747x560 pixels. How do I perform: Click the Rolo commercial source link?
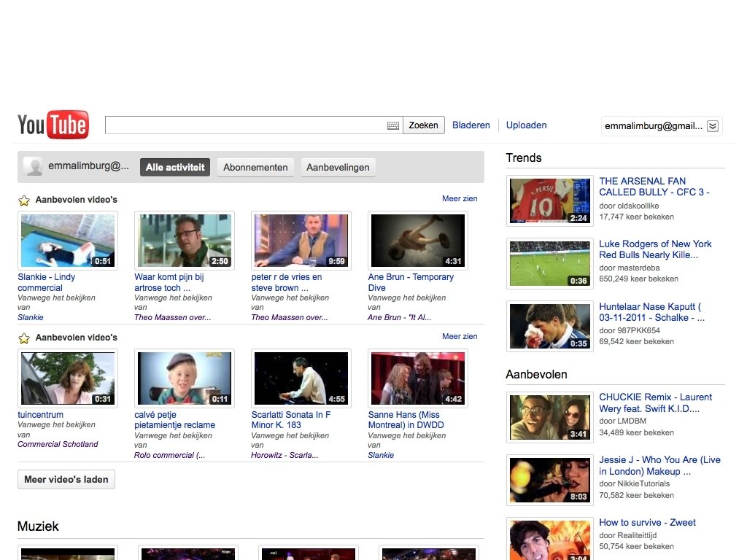click(169, 455)
